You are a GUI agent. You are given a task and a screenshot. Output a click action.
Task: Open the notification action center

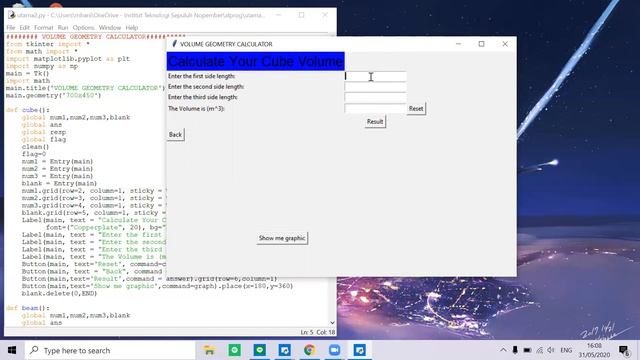(x=624, y=350)
